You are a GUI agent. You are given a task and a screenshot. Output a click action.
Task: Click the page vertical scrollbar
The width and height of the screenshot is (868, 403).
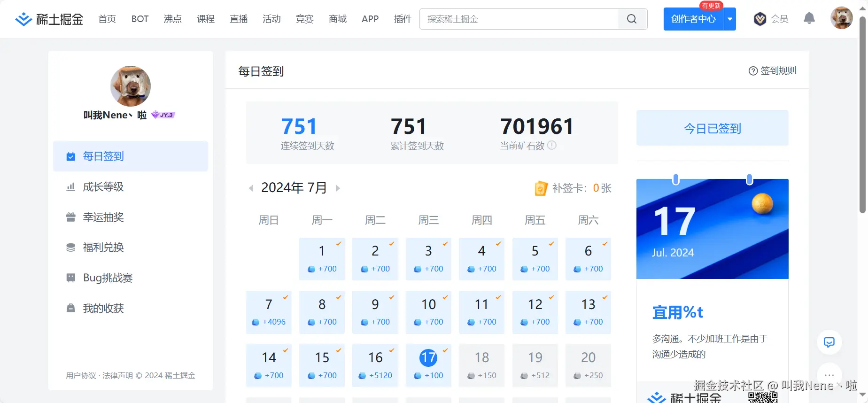tap(862, 115)
